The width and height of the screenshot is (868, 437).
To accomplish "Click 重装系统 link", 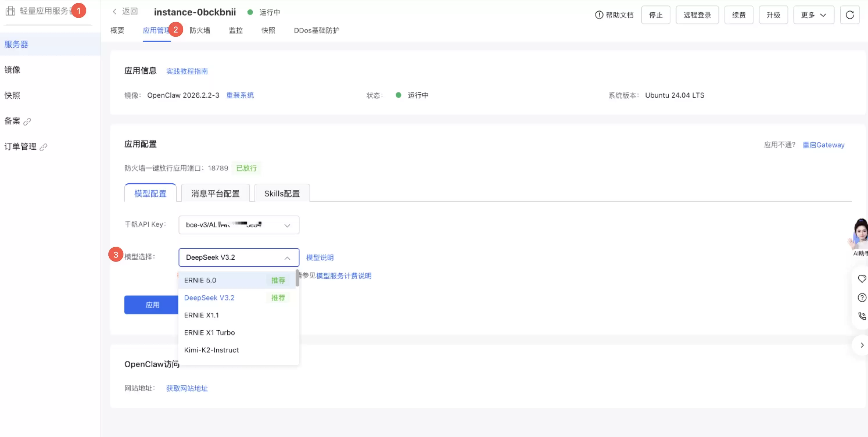I will 240,95.
